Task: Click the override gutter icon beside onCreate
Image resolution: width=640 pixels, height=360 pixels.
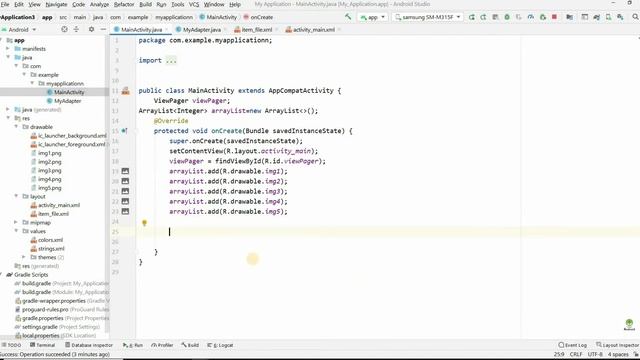Action: 124,131
